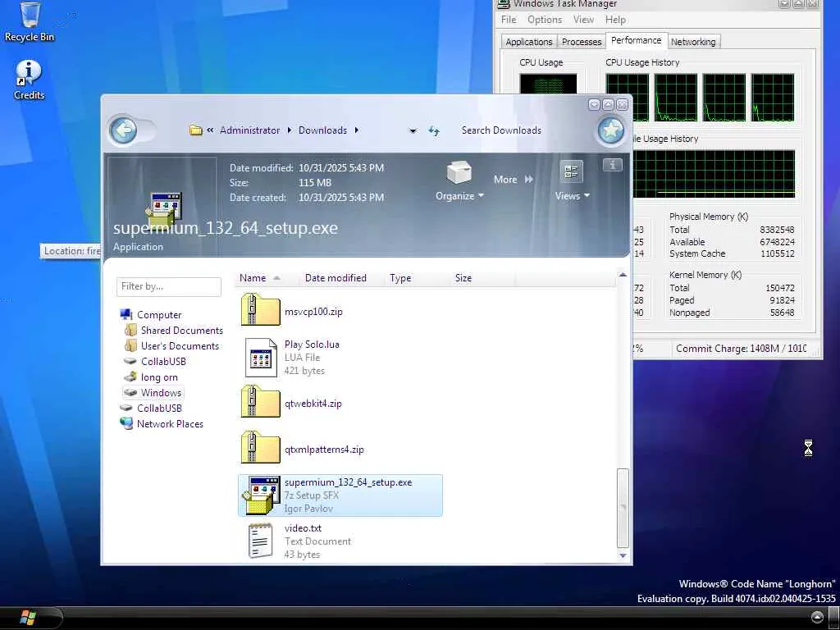Click the 'qtwebkit4.zip' file name
Screen dimensions: 840x630
[x=313, y=404]
